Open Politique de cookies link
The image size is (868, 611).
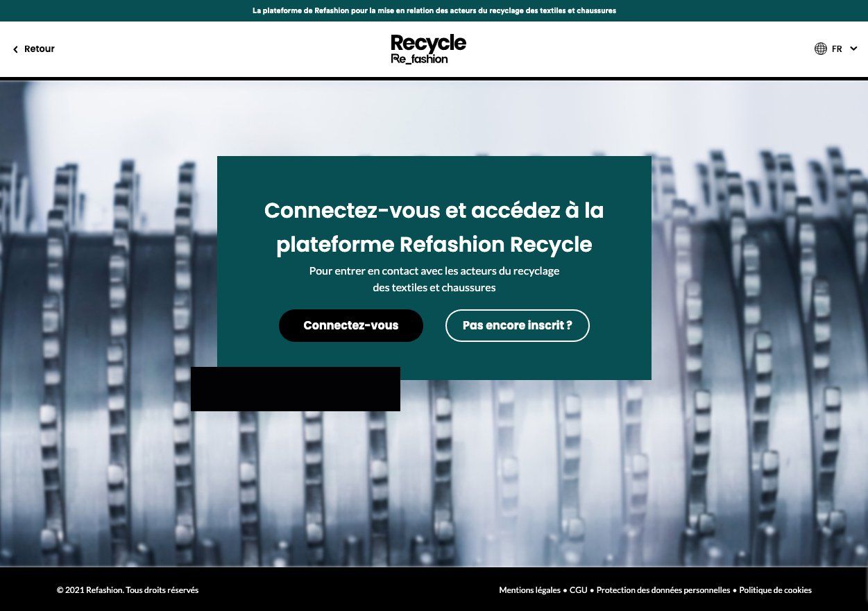(775, 590)
